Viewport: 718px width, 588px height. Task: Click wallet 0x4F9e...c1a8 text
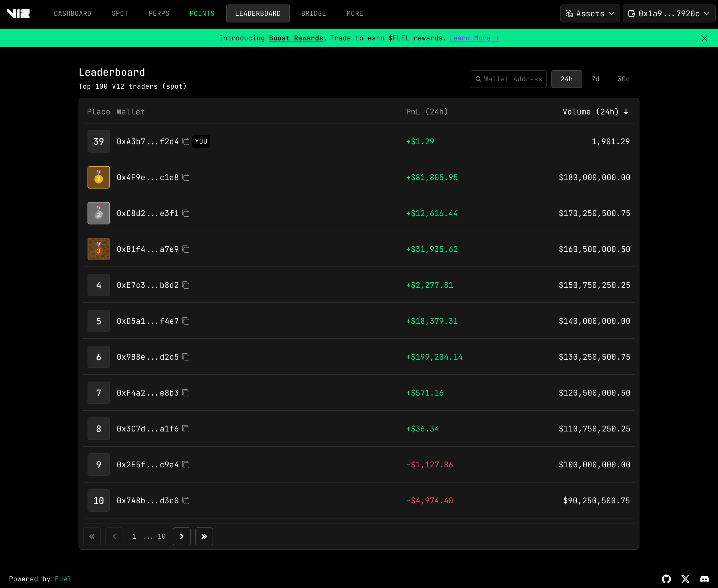click(148, 177)
